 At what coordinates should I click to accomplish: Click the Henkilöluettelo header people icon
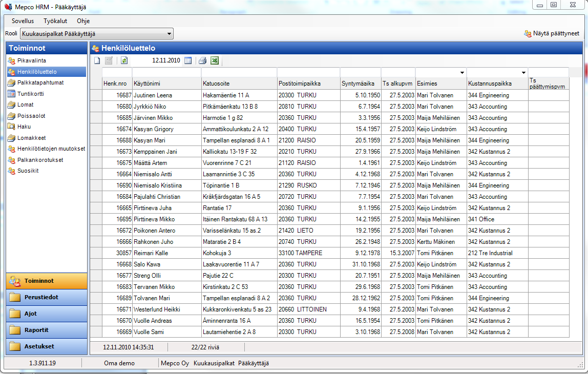[96, 48]
